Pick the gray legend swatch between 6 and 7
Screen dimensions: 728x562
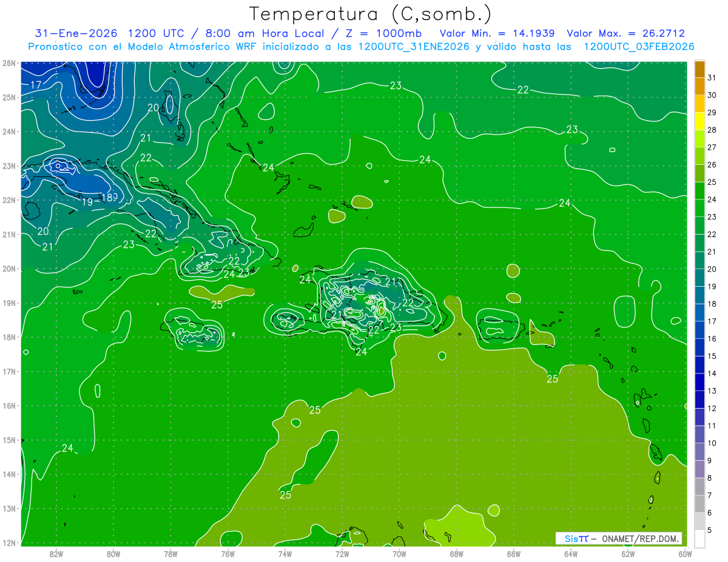tap(699, 504)
